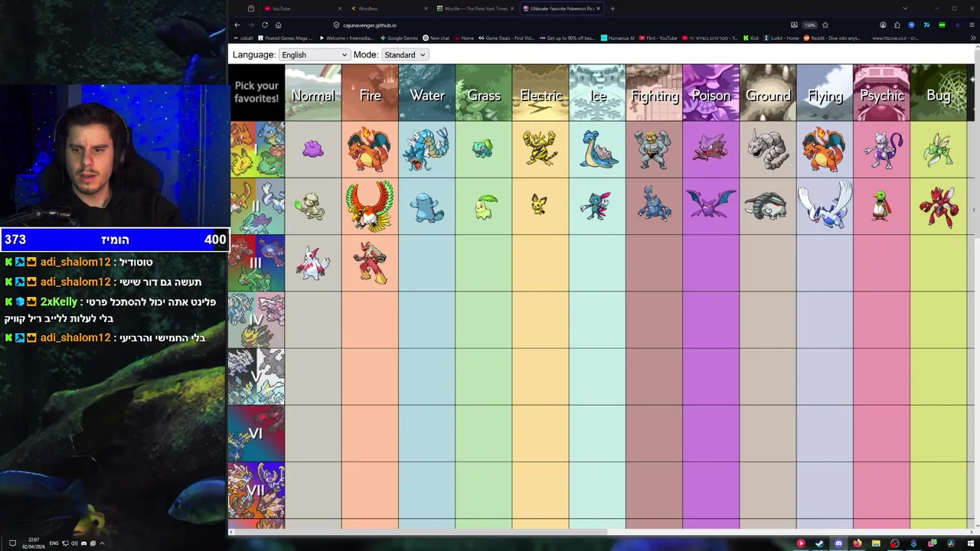Image resolution: width=980 pixels, height=551 pixels.
Task: Click Lapras in the Ice Gen I cell
Action: pos(598,149)
